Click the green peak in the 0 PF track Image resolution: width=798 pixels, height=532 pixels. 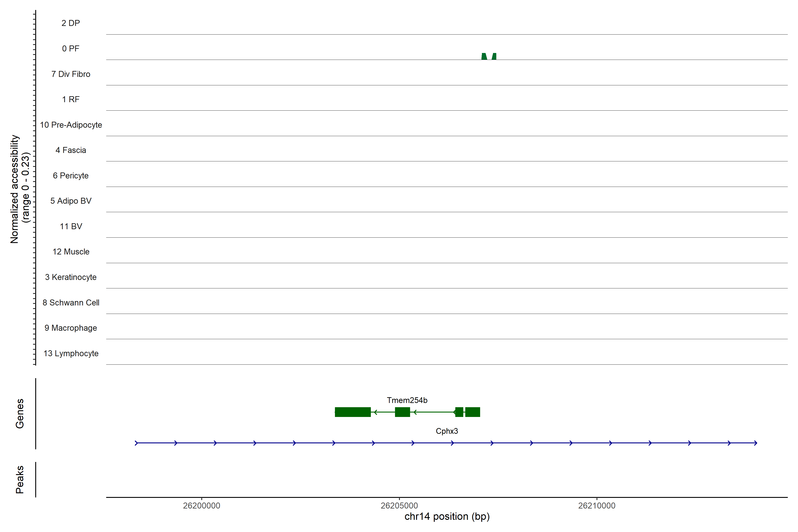click(485, 57)
